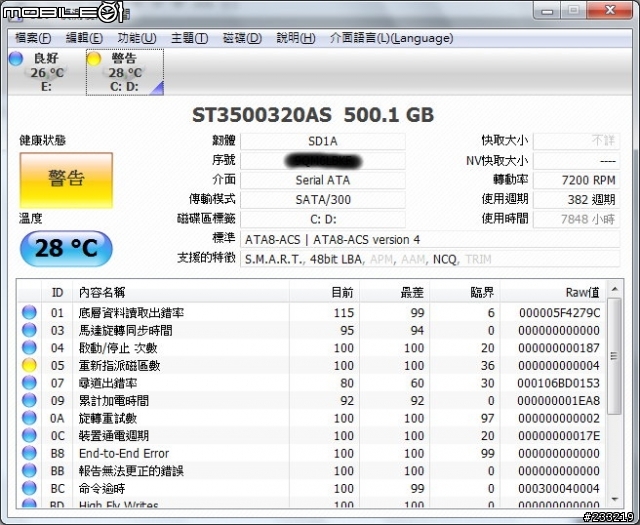Image resolution: width=640 pixels, height=525 pixels.
Task: Click raw value 000300040004
Action: (x=559, y=488)
